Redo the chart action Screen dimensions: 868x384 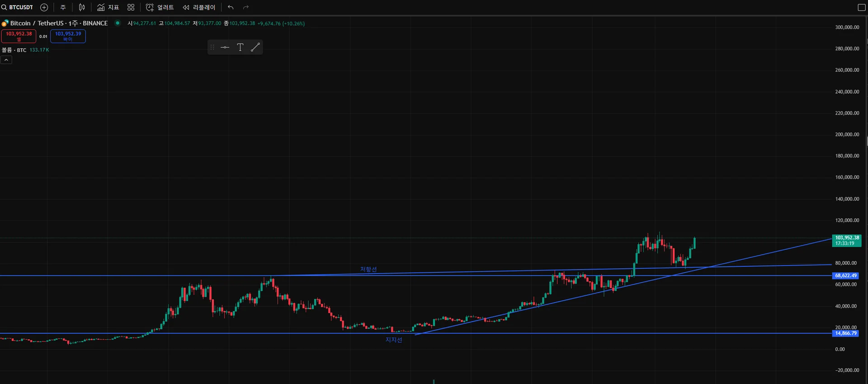pyautogui.click(x=246, y=7)
